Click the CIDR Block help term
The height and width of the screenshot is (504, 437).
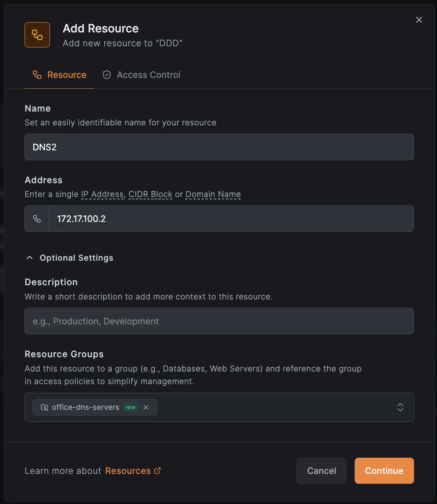[150, 194]
